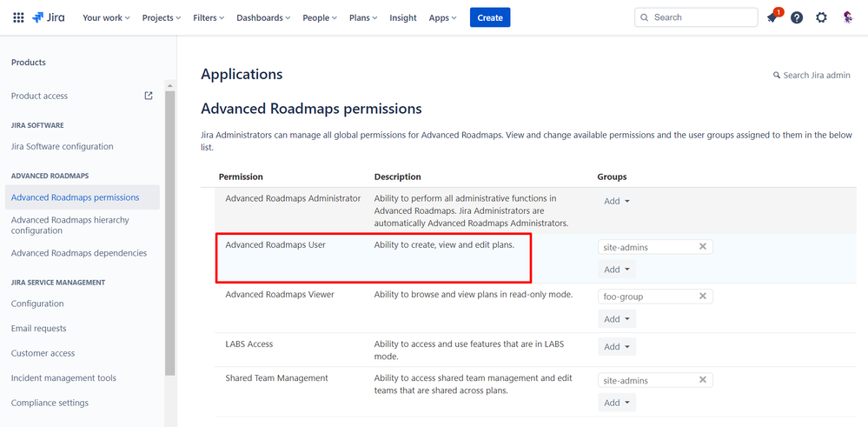Select Advanced Roadmaps permissions in the sidebar

[82, 197]
